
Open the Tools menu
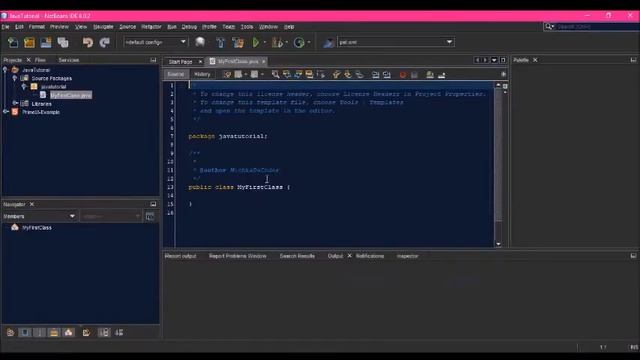click(x=247, y=27)
